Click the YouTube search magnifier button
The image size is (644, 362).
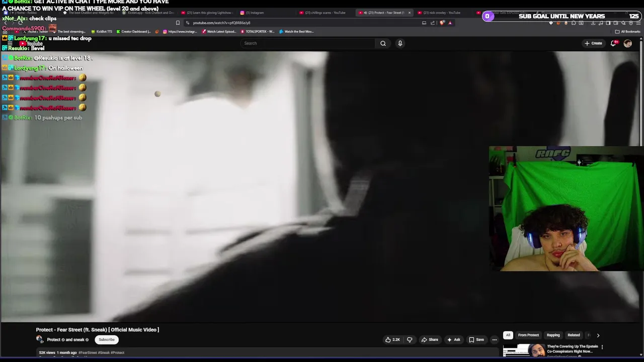(383, 43)
